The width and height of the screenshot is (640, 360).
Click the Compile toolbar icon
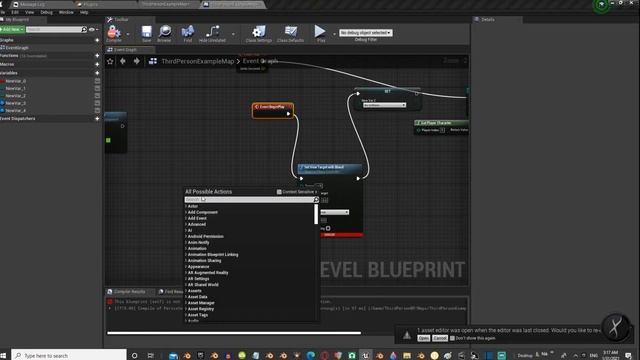point(114,32)
